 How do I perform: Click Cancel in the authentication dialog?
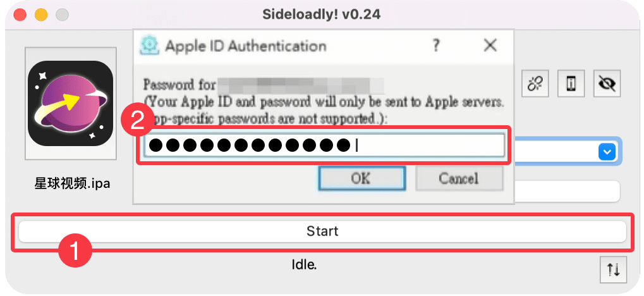(459, 178)
